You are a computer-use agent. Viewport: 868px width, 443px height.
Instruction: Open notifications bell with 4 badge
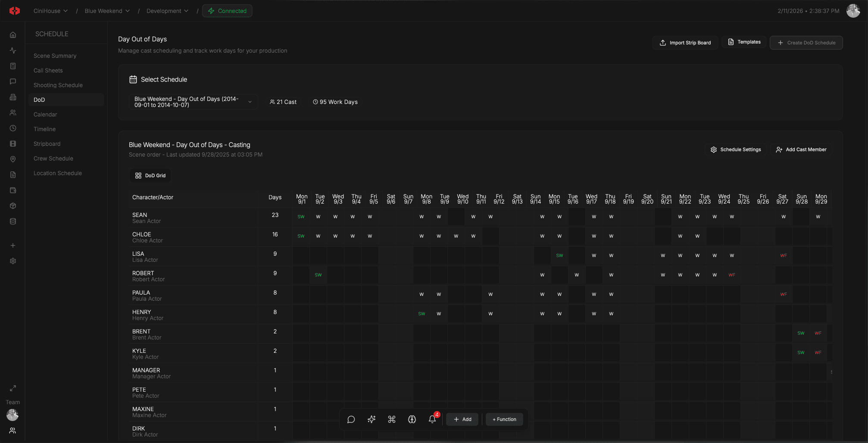432,419
